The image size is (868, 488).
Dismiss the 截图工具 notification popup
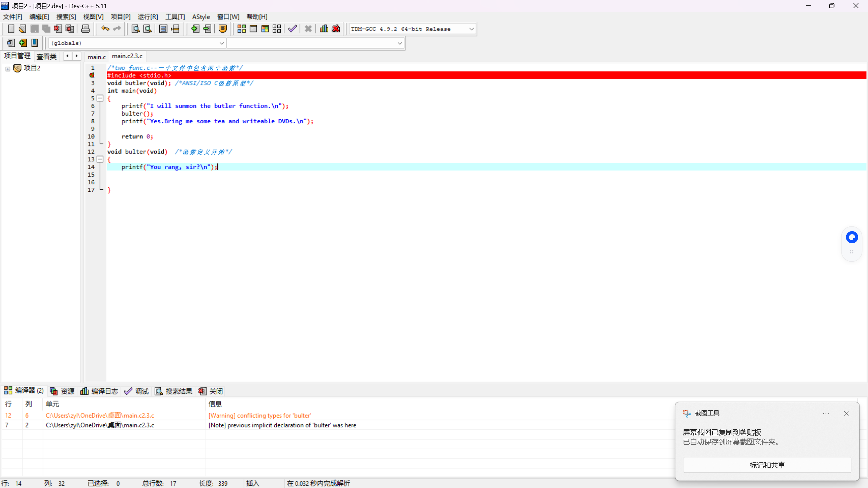pyautogui.click(x=846, y=413)
